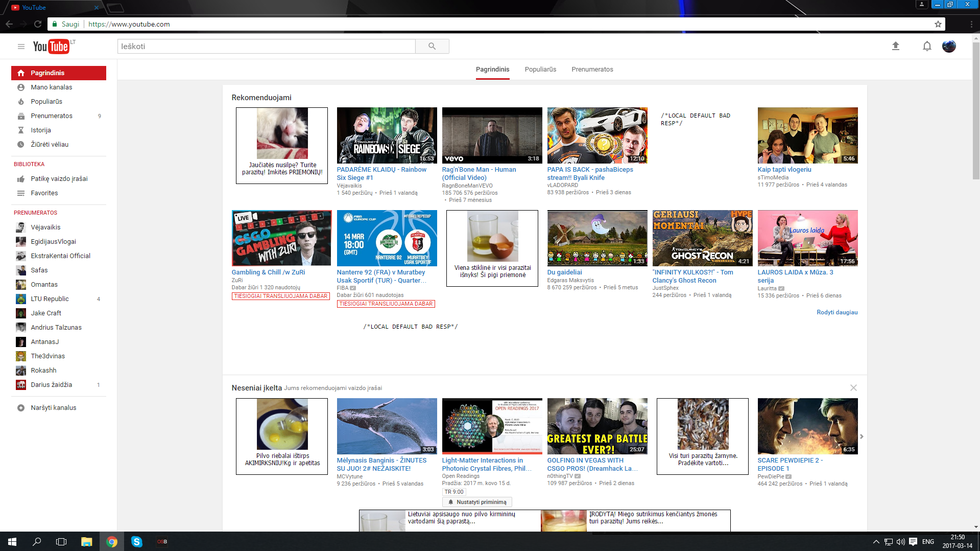The height and width of the screenshot is (551, 980).
Task: Switch to Prenumeratos top tab
Action: (x=592, y=70)
